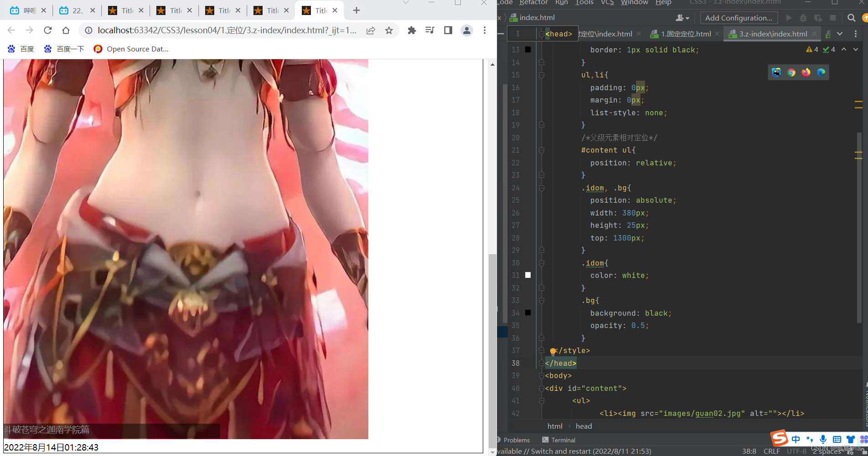
Task: Click the browser page vertical scrollbar thumb
Action: pos(492,351)
